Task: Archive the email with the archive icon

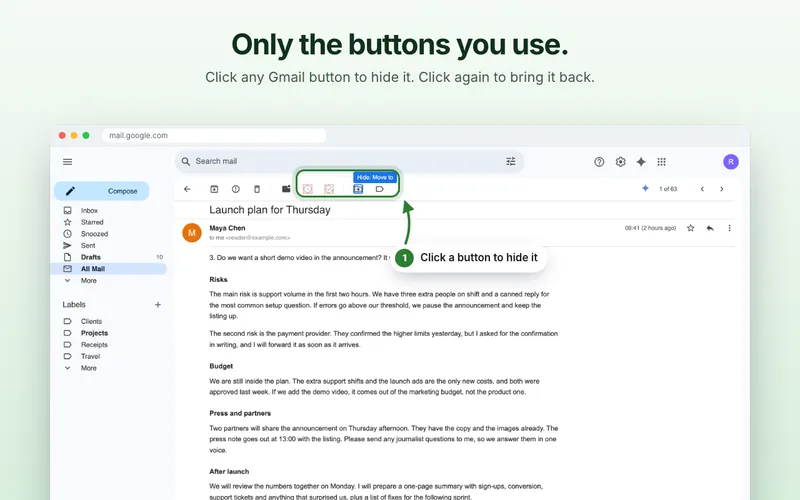Action: 214,189
